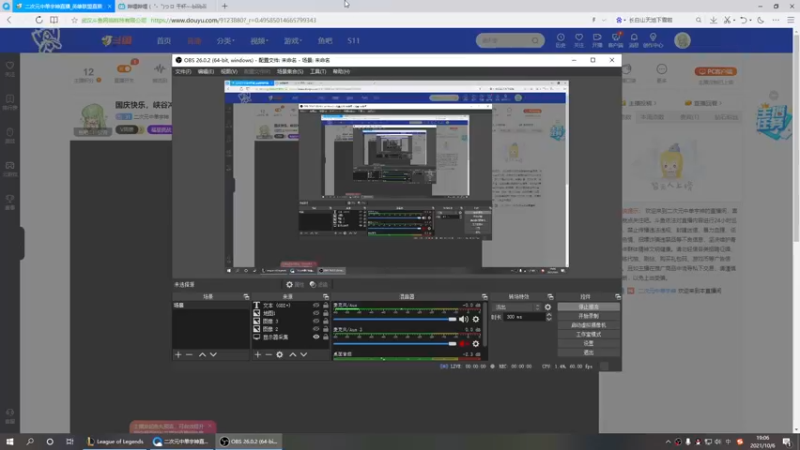Open Douyu 关注 heart icon in header

click(579, 40)
